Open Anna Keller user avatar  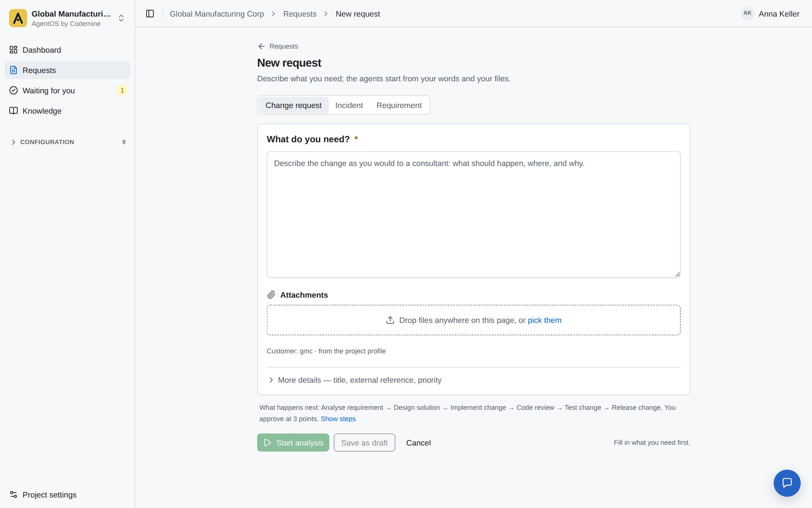[747, 14]
